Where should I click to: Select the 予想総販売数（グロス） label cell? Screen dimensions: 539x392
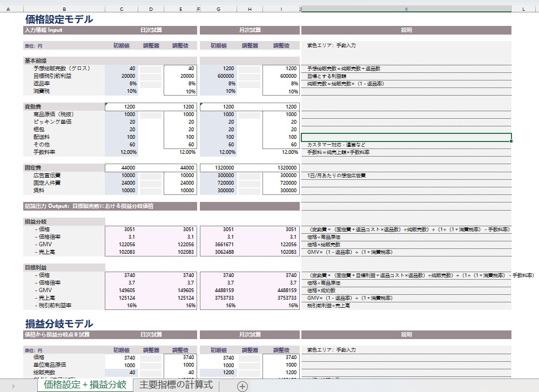tap(64, 69)
